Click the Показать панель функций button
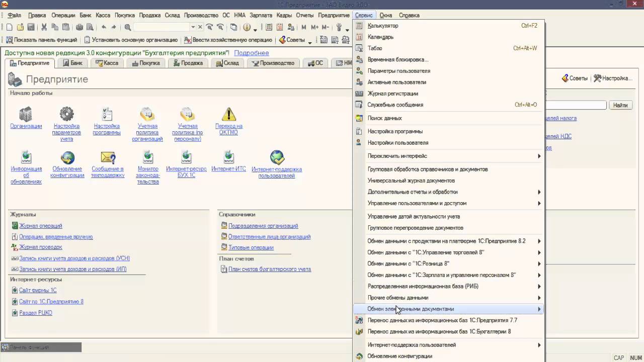The image size is (644, 362). (41, 40)
